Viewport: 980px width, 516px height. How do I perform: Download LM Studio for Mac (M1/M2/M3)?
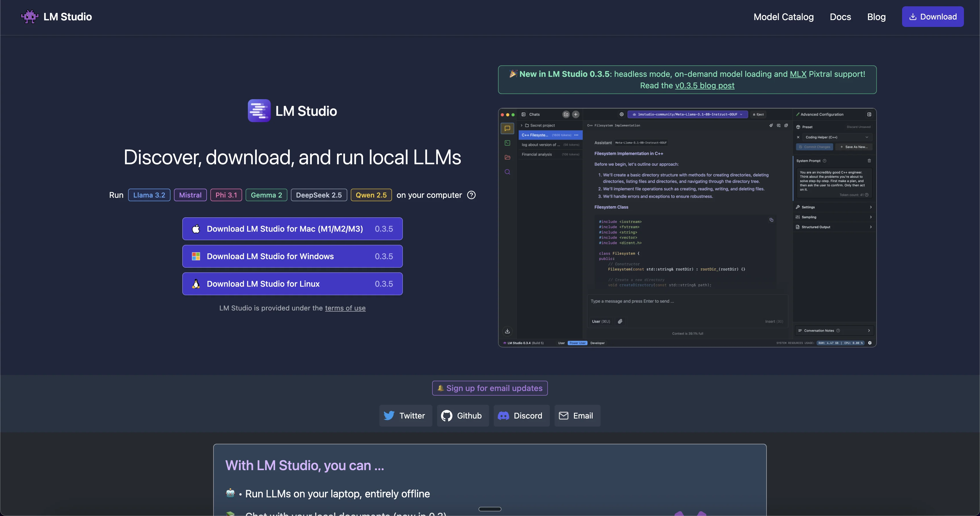(x=292, y=229)
